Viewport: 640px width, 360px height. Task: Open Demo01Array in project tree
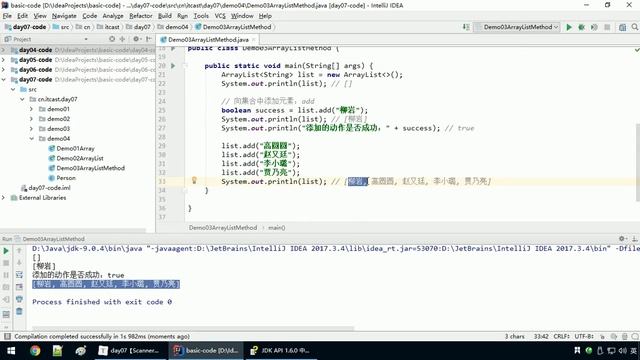tap(76, 148)
